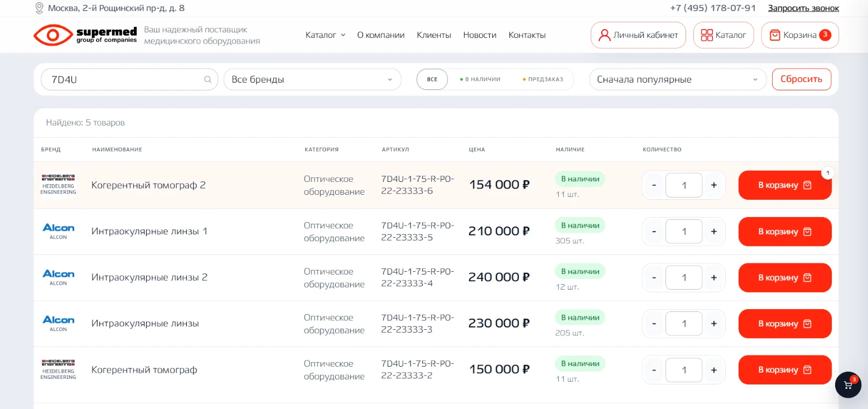Screen dimensions: 868x409
Task: Click the price 210 000 ₽
Action: coord(499,231)
